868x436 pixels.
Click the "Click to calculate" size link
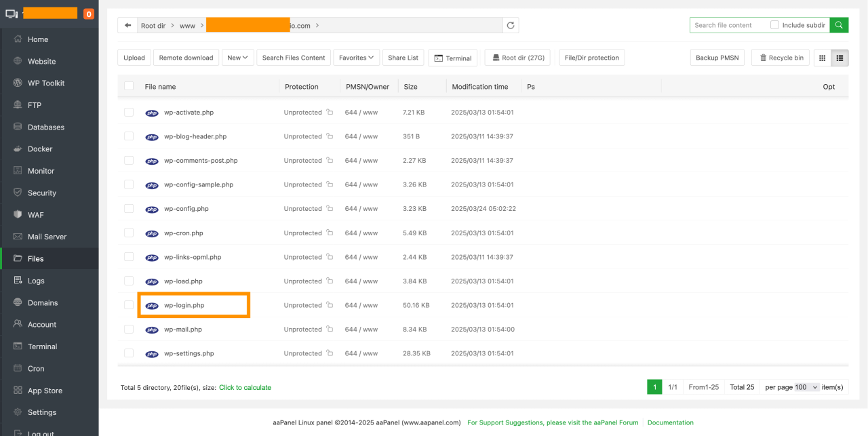[x=245, y=388]
